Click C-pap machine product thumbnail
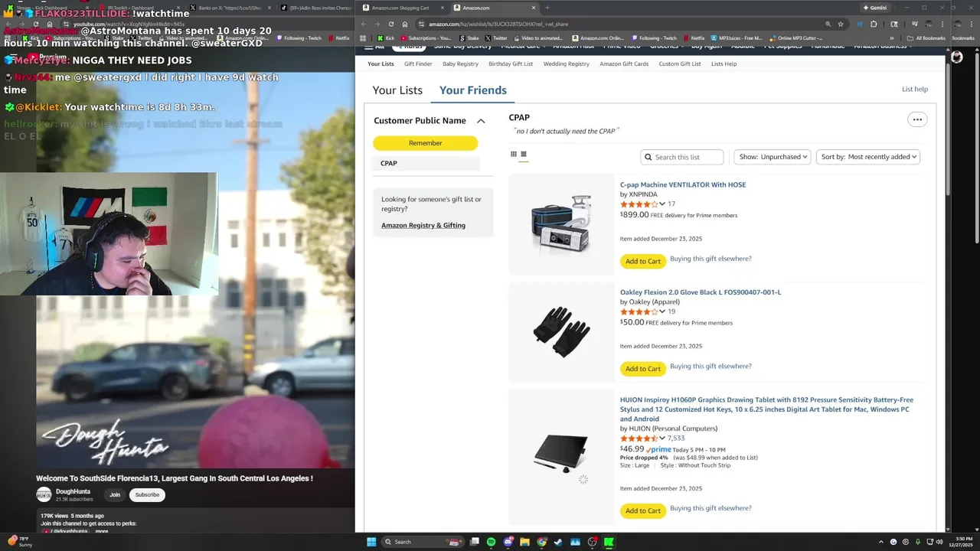Image resolution: width=980 pixels, height=551 pixels. tap(561, 224)
